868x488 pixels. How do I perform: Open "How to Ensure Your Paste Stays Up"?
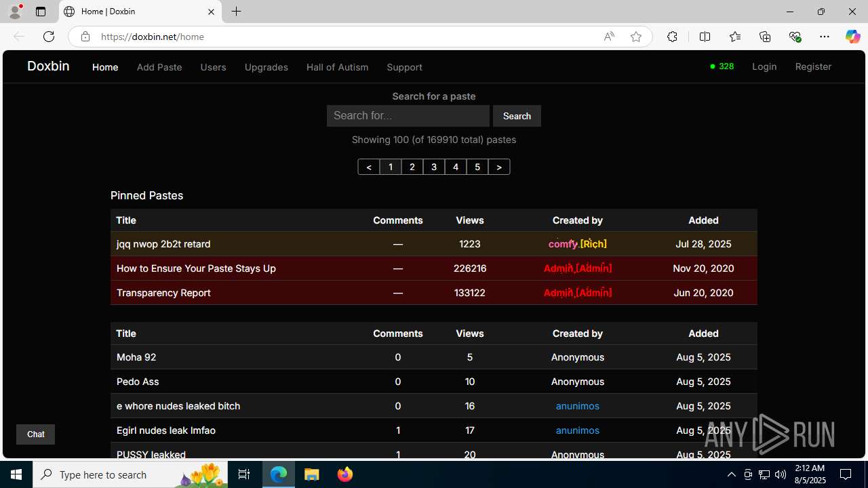(x=196, y=268)
